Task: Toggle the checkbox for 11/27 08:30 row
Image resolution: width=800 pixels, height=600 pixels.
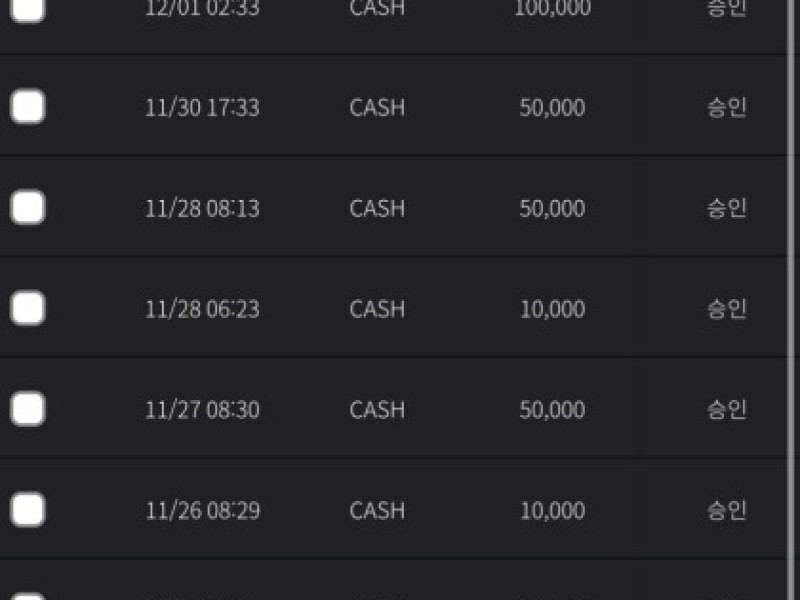Action: click(x=28, y=409)
